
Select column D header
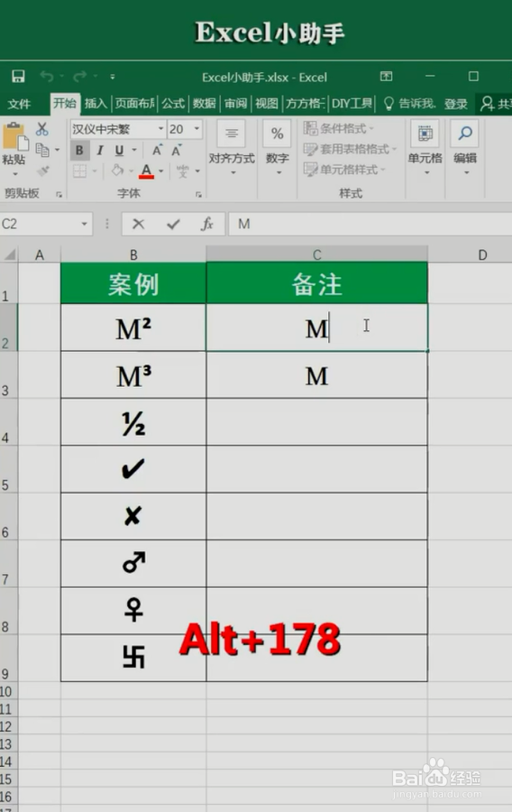pyautogui.click(x=482, y=254)
